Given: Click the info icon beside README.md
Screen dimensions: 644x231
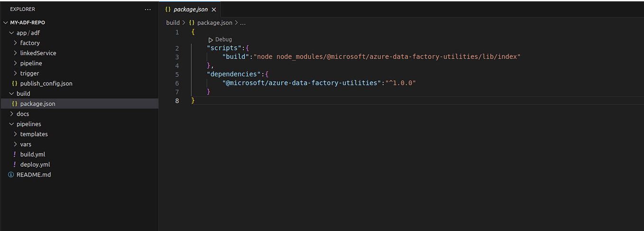Looking at the screenshot, I should click(x=11, y=175).
